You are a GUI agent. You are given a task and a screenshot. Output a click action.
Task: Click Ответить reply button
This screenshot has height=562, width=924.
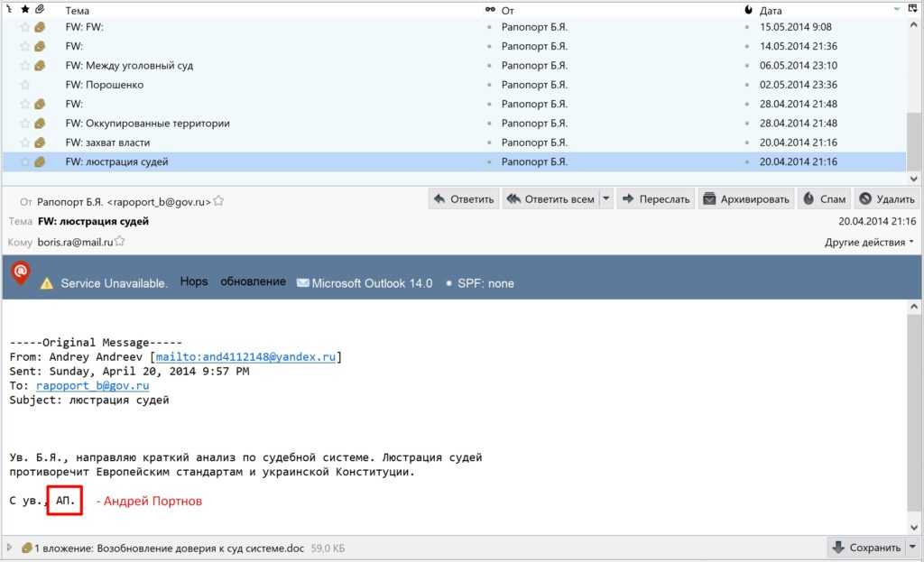point(464,199)
